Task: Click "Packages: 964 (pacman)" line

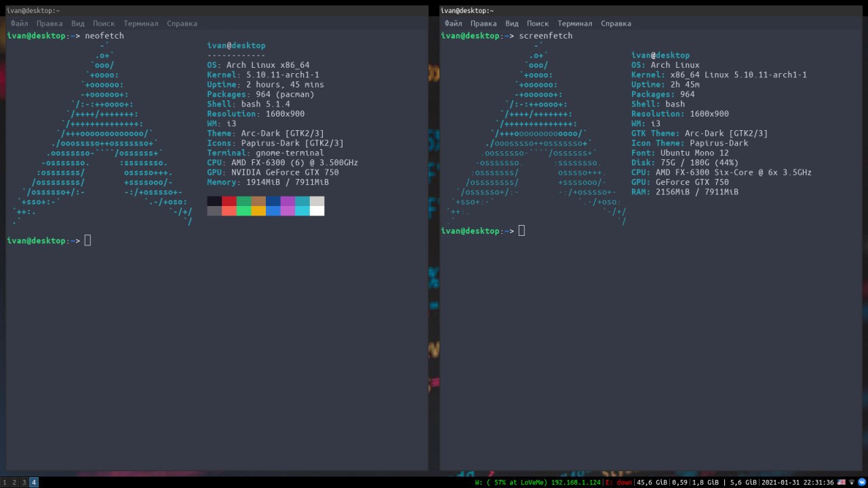Action: 260,94
